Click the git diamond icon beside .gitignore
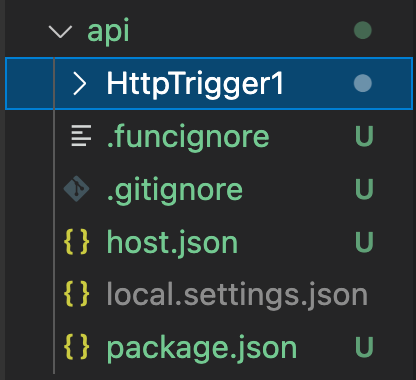This screenshot has height=380, width=416. [76, 189]
